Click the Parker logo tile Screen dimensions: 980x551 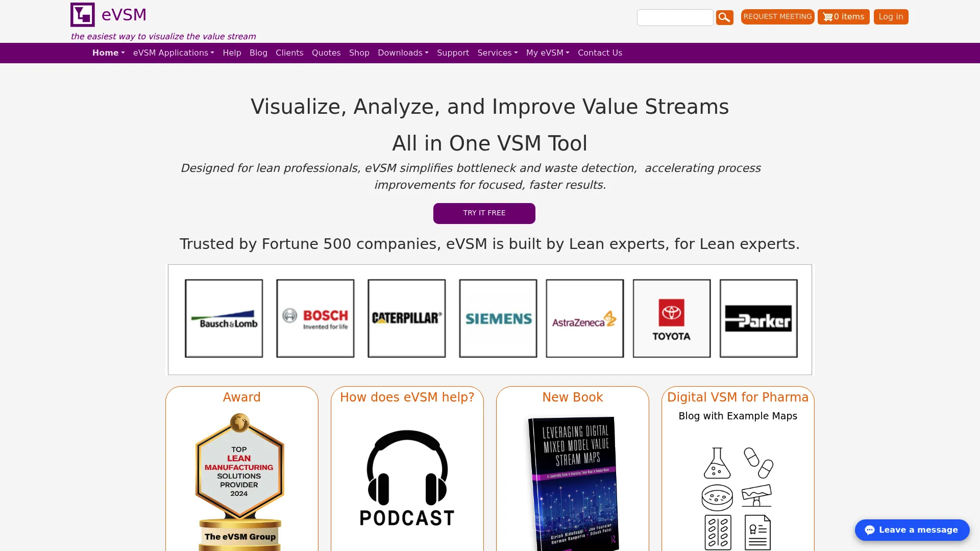point(758,318)
